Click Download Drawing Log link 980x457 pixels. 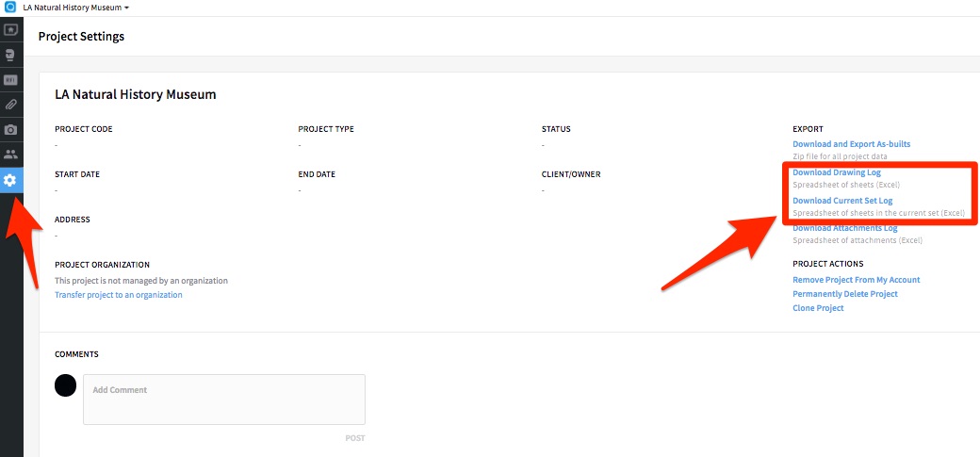tap(836, 172)
